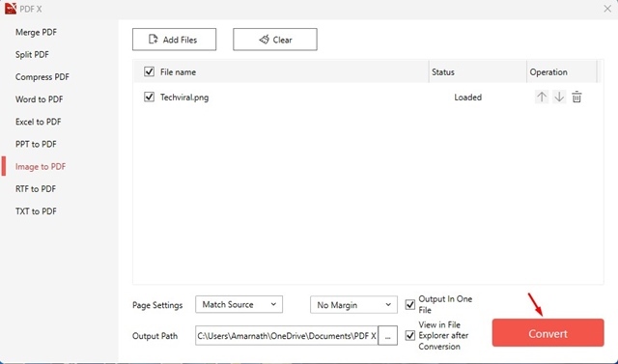Open PPT to PDF converter
The image size is (618, 364).
click(x=36, y=144)
